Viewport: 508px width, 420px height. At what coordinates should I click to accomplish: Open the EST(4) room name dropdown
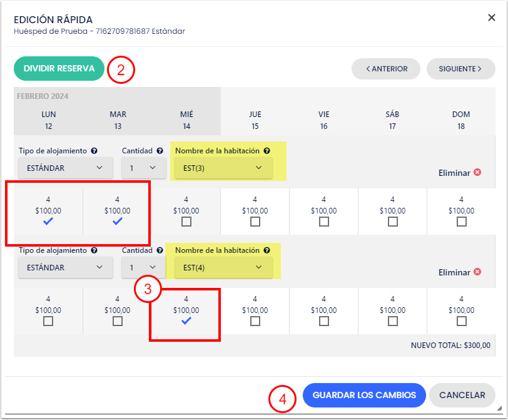click(222, 267)
